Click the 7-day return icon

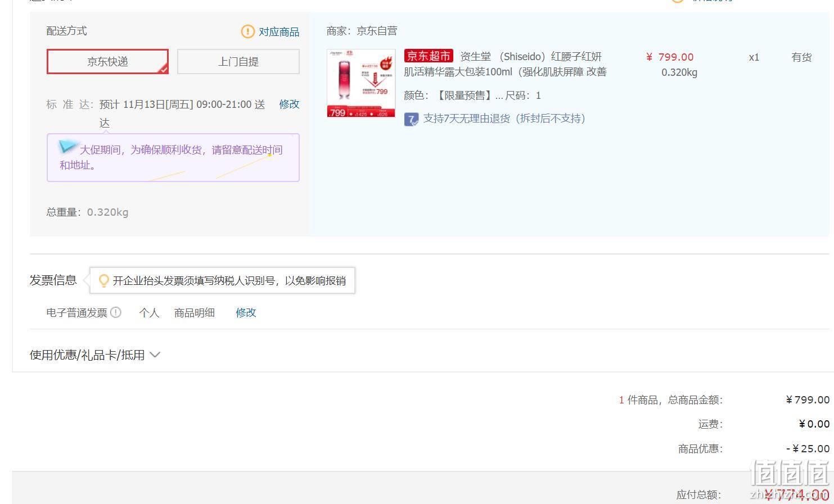(411, 119)
